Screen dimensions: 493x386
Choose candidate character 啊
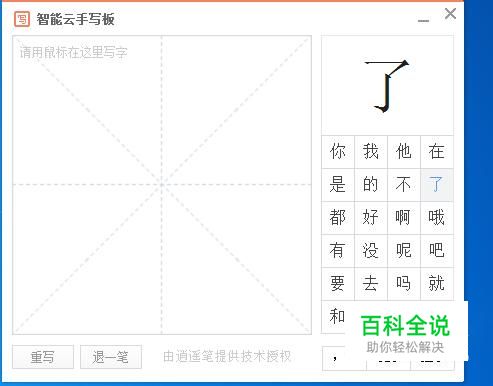[404, 218]
